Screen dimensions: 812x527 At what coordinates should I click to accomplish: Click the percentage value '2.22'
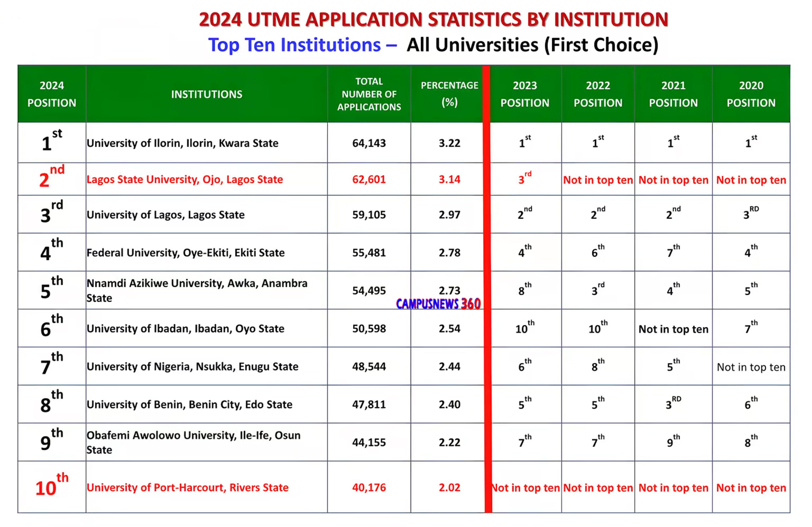pyautogui.click(x=450, y=442)
